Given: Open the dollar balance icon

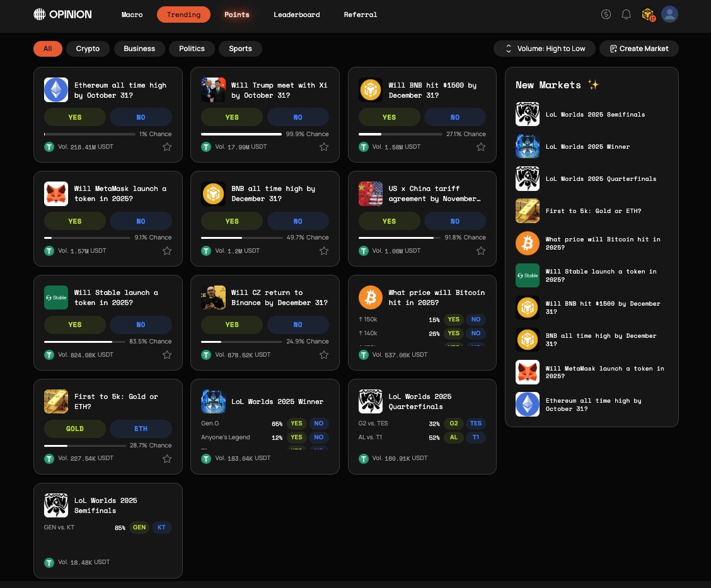Looking at the screenshot, I should tap(606, 14).
